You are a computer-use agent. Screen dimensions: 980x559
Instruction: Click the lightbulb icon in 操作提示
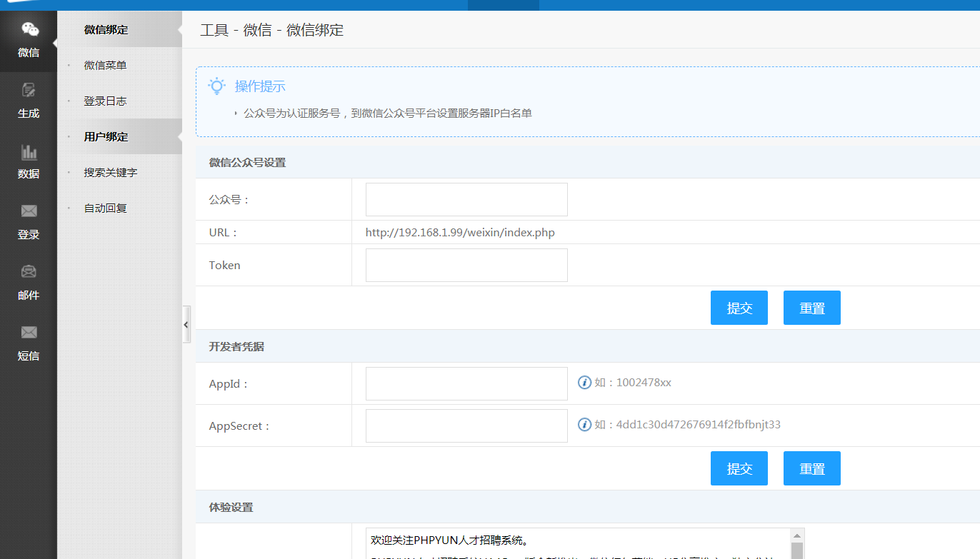coord(216,85)
